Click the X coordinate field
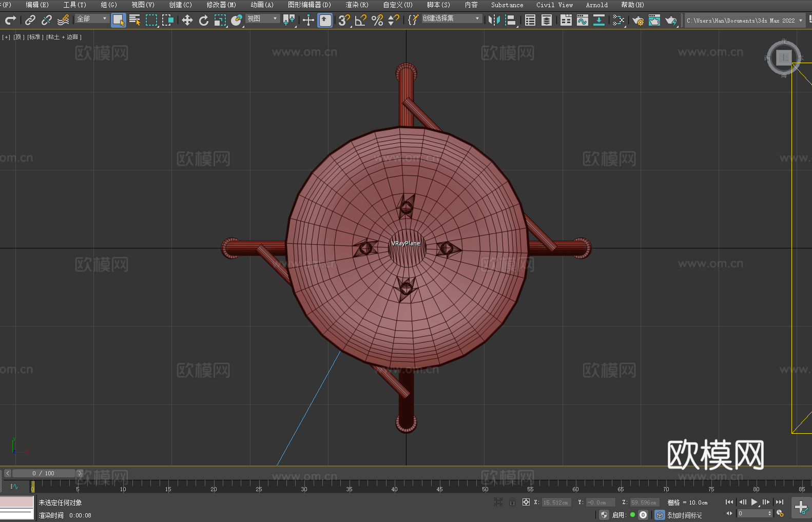The image size is (812, 522). 556,502
